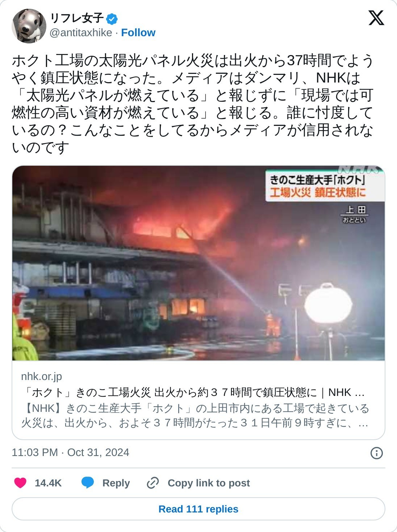Click the 14.4K likes count

(48, 483)
